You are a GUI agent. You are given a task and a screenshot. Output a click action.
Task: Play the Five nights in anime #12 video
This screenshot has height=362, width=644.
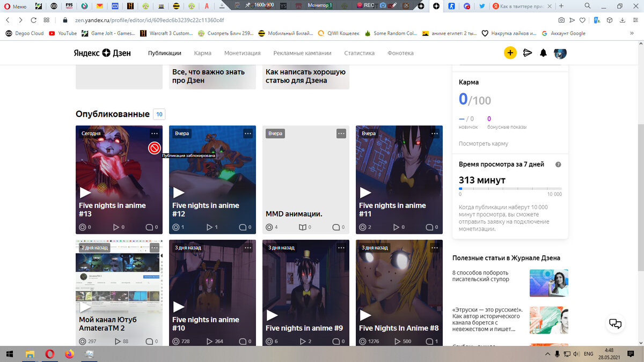pos(179,193)
